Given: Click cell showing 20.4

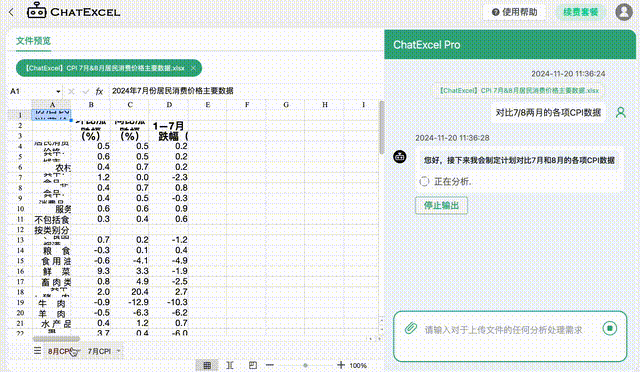Looking at the screenshot, I should click(x=129, y=292).
